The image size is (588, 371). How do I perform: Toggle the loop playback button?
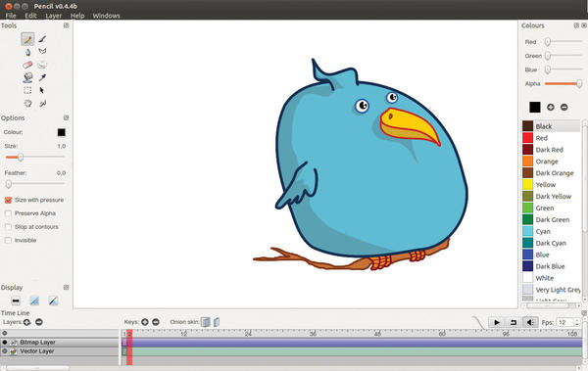tap(514, 322)
